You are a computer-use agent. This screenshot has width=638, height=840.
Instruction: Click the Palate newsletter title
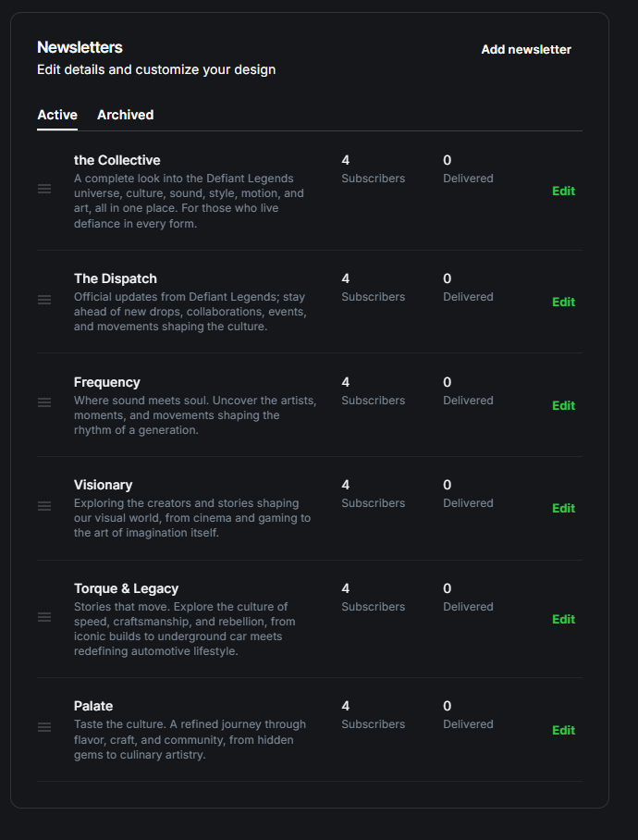tap(93, 706)
